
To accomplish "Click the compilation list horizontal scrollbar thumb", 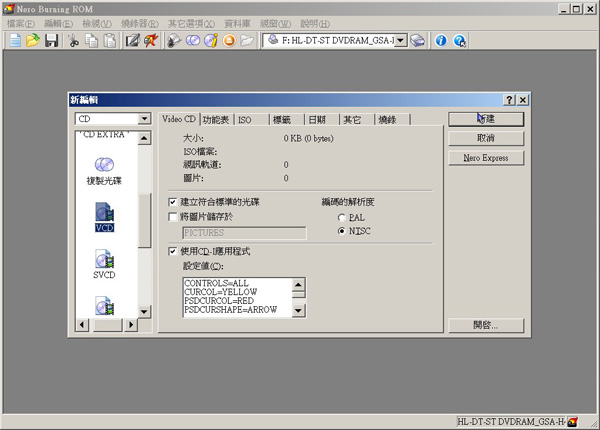I will [108, 325].
